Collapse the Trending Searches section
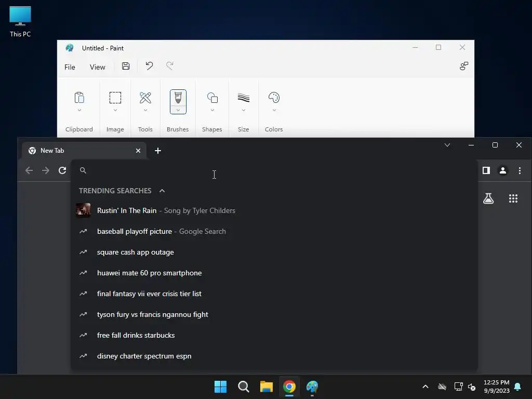The width and height of the screenshot is (532, 399). (162, 191)
